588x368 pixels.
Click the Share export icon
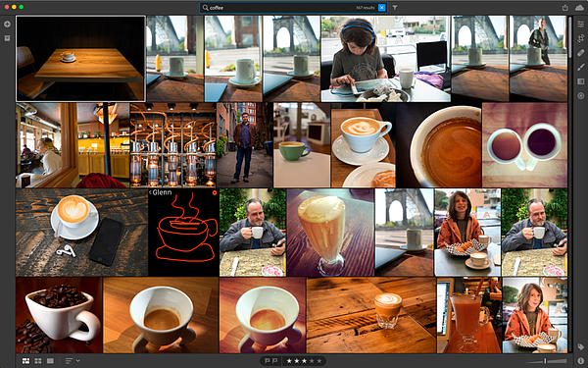point(564,7)
